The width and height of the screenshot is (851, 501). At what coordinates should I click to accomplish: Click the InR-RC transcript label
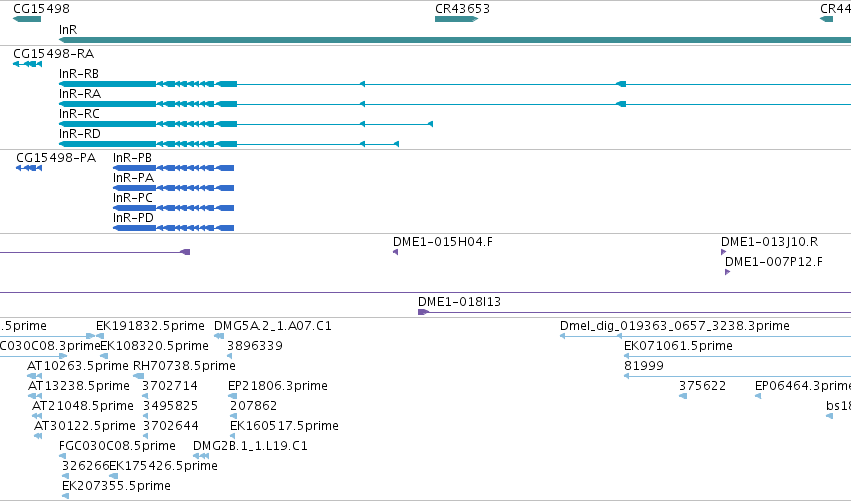pyautogui.click(x=79, y=114)
